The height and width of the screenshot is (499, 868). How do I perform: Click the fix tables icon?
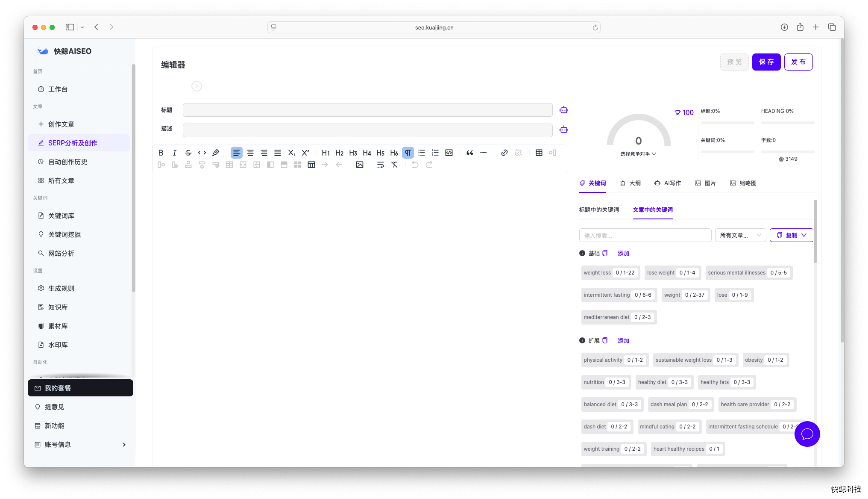(x=311, y=165)
